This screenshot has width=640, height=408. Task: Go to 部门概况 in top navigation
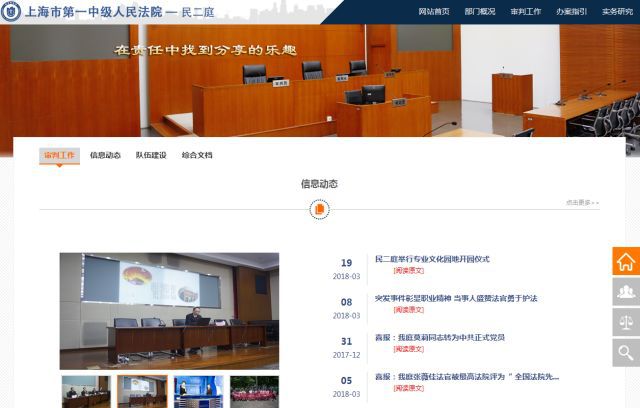click(x=480, y=12)
